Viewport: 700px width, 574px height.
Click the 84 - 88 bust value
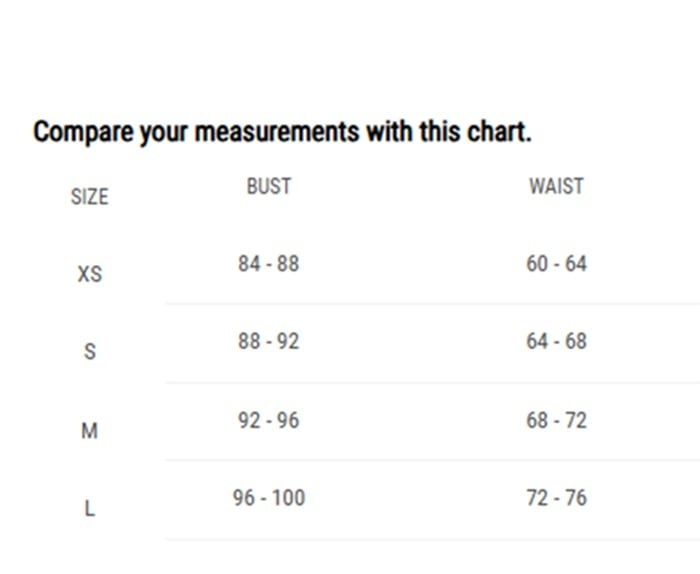268,264
